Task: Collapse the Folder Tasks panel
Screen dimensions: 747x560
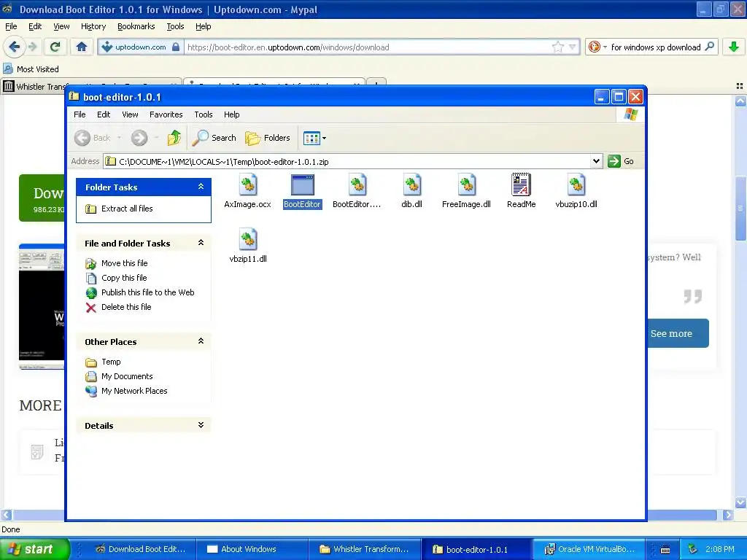Action: (201, 187)
